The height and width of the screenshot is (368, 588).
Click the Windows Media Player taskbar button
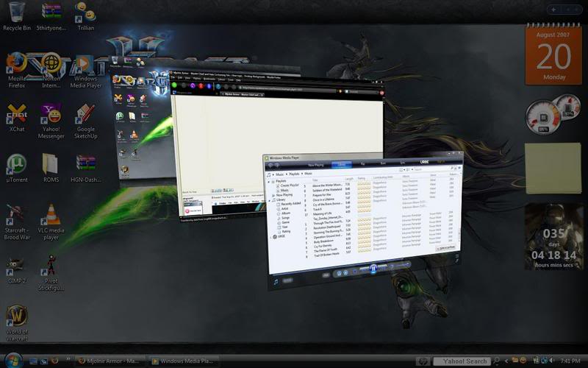184,361
